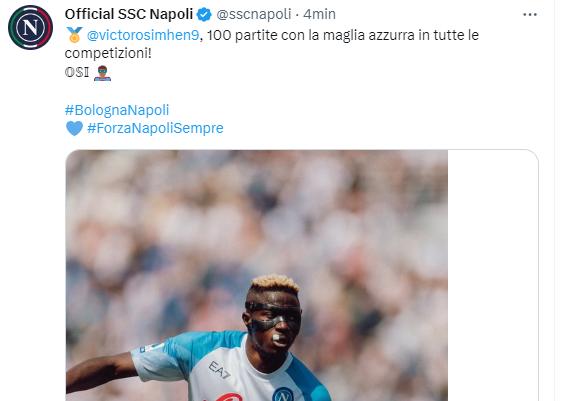Viewport: 569px width, 401px height.
Task: Open the #BolognaNapoli hashtag
Action: (x=117, y=110)
